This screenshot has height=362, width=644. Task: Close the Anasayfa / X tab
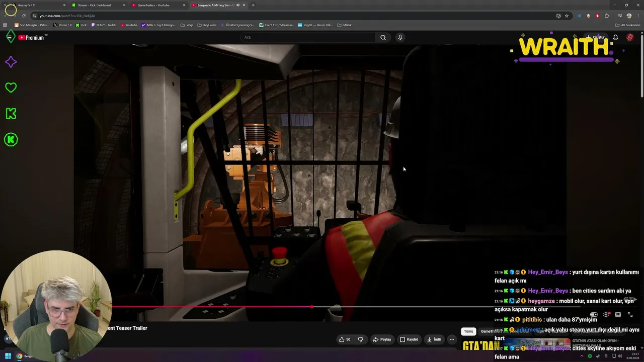point(64,5)
